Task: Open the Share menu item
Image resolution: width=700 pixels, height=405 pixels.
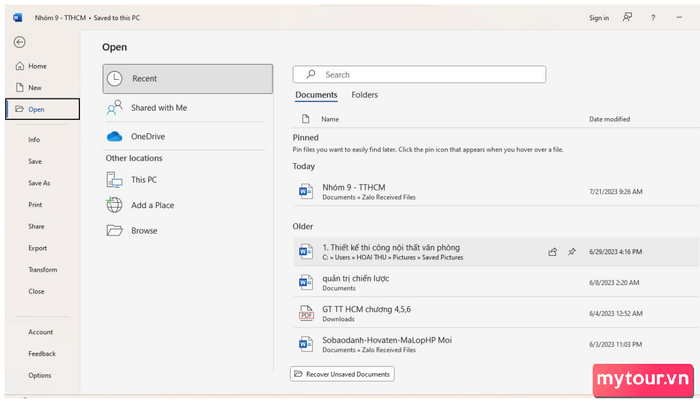Action: pos(36,226)
